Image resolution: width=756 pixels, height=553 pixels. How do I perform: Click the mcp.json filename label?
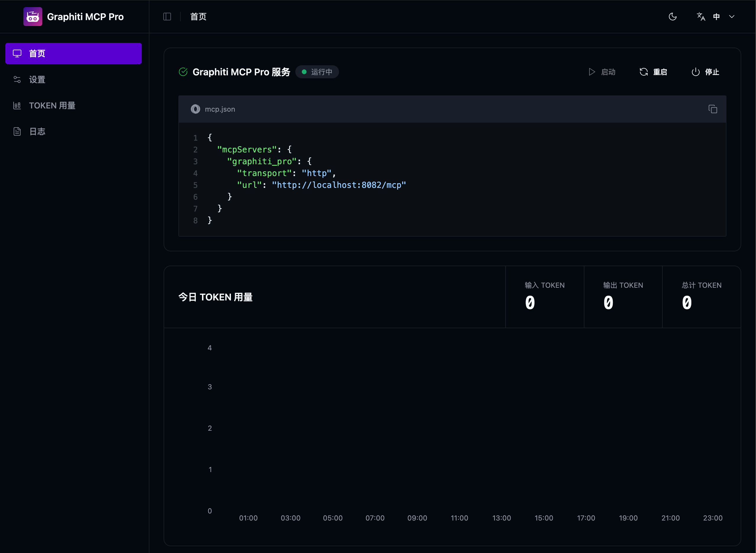tap(220, 109)
